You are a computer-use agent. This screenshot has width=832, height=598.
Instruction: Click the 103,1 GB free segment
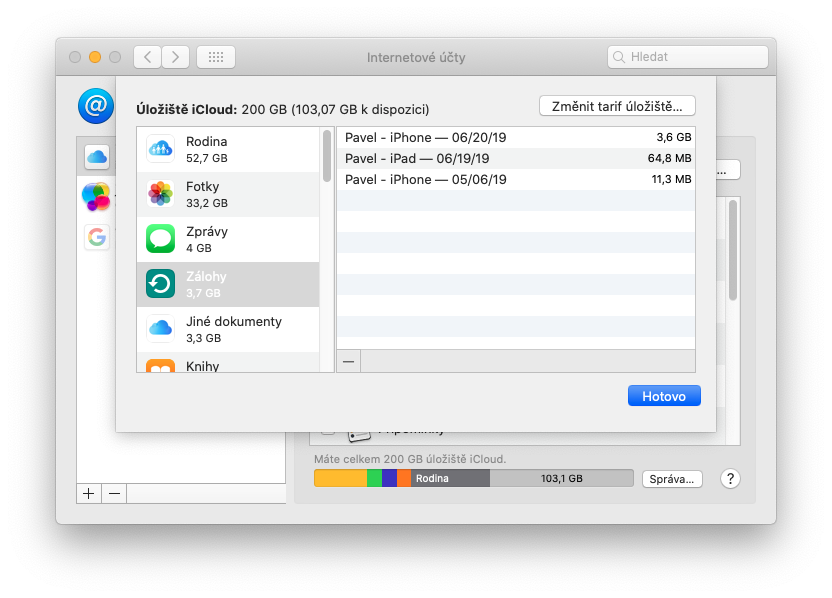[x=561, y=478]
